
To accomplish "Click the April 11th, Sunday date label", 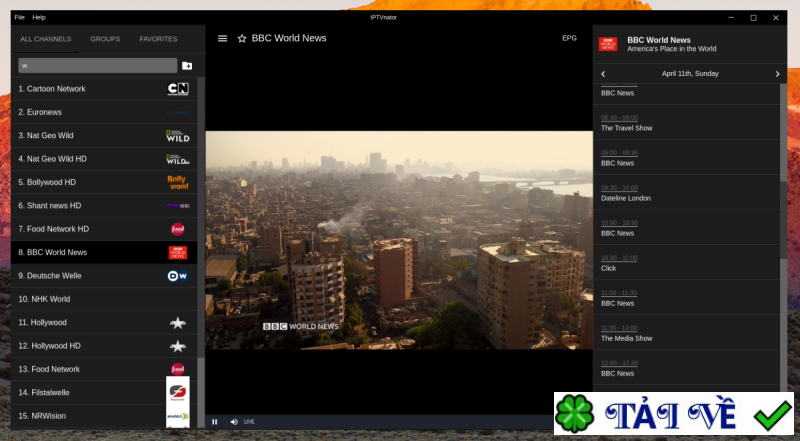I will [690, 74].
